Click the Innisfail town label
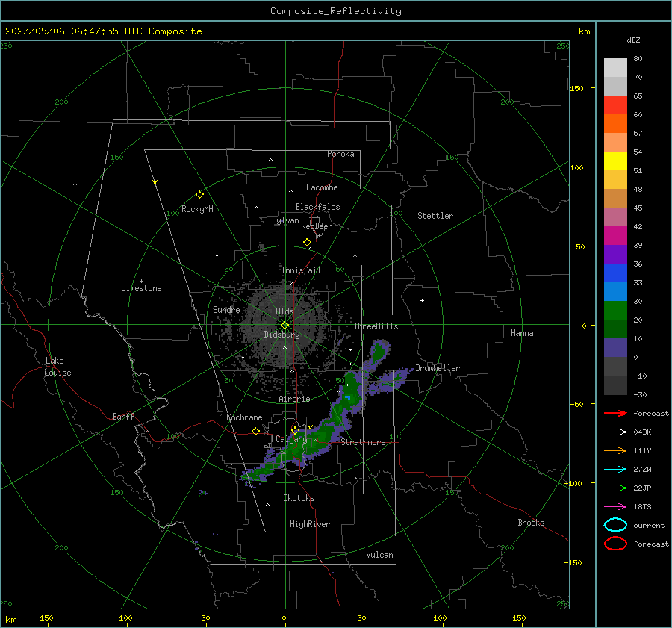Image resolution: width=672 pixels, height=628 pixels. pyautogui.click(x=301, y=270)
